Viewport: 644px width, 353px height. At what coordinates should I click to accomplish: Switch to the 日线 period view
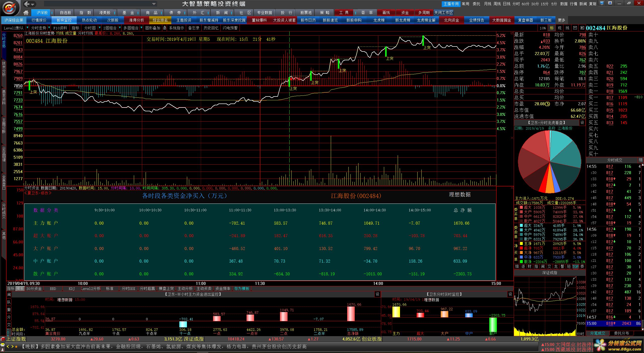[x=506, y=4]
